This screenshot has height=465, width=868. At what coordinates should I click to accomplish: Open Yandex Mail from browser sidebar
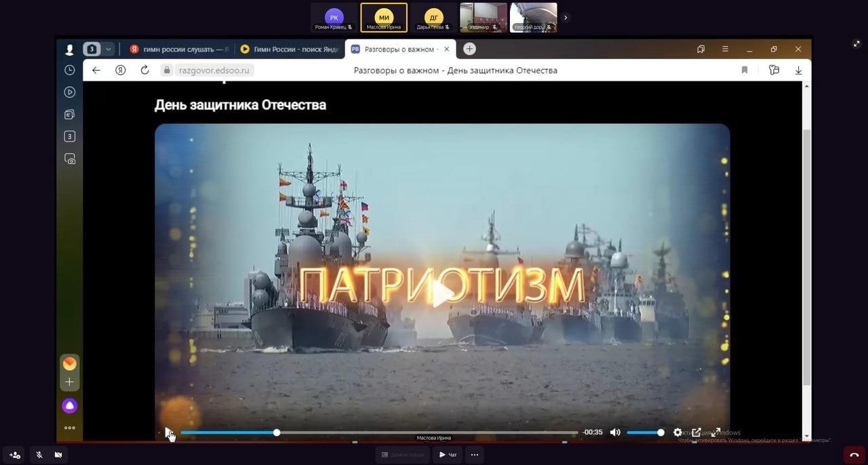(x=69, y=364)
